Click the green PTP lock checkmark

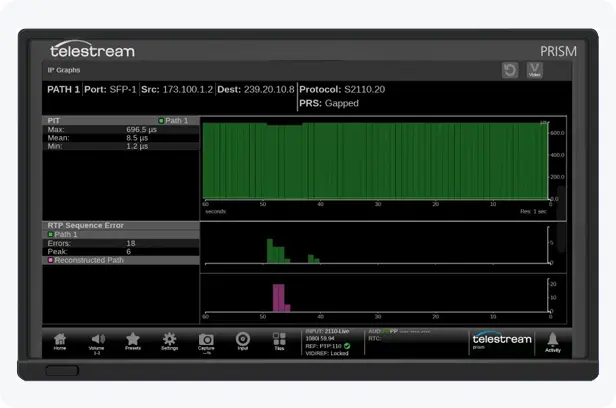[x=347, y=346]
